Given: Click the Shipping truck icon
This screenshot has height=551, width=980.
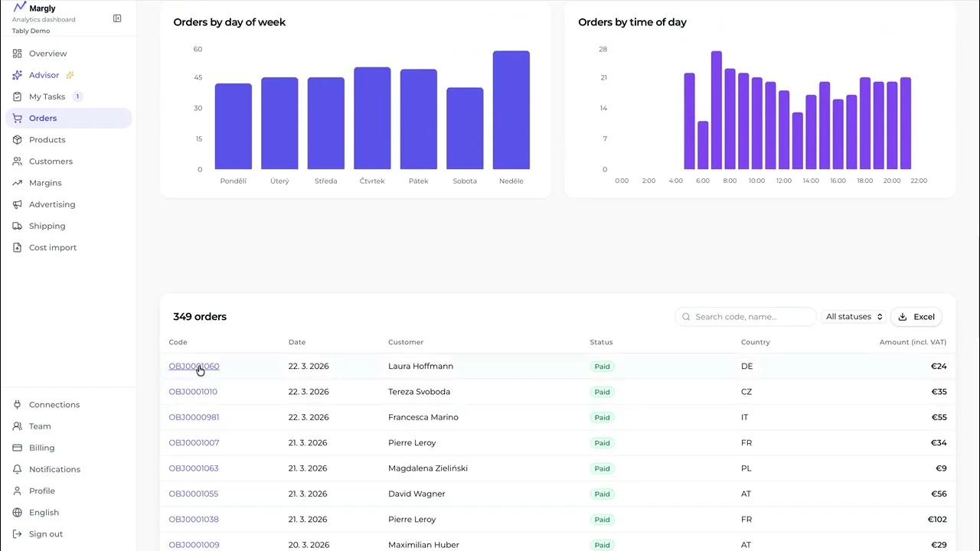Looking at the screenshot, I should [x=18, y=226].
